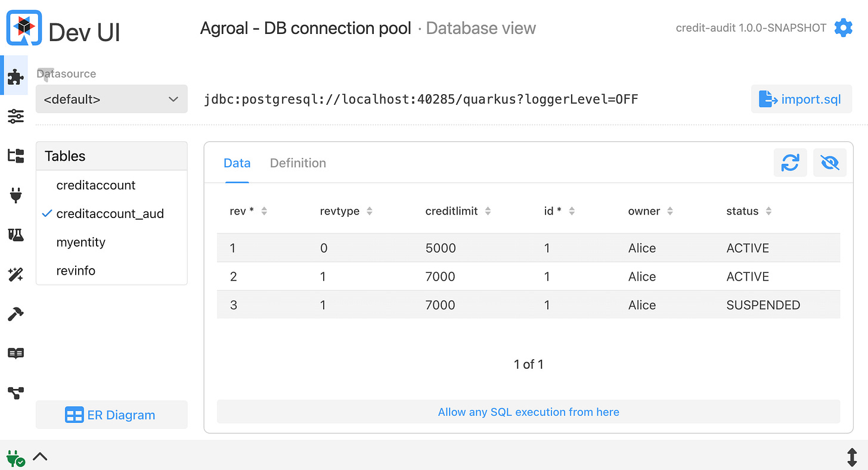
Task: Switch to the Definition tab
Action: (x=297, y=163)
